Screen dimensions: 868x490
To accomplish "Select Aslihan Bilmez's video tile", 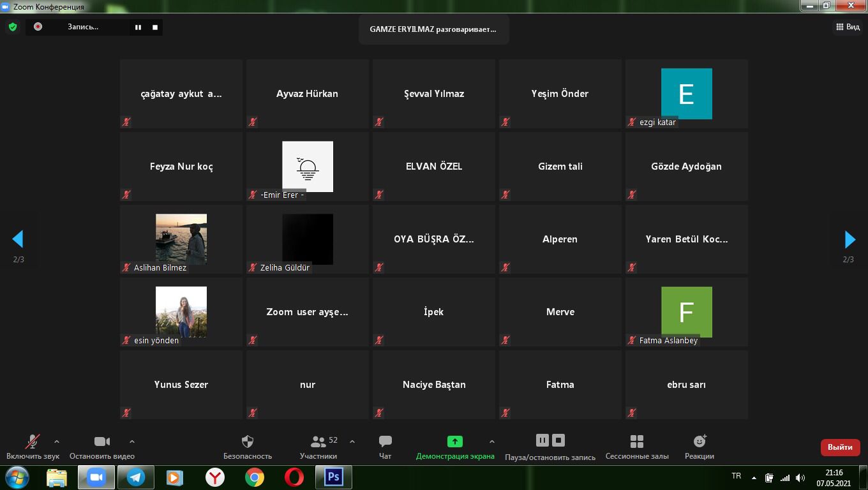I will click(x=181, y=239).
